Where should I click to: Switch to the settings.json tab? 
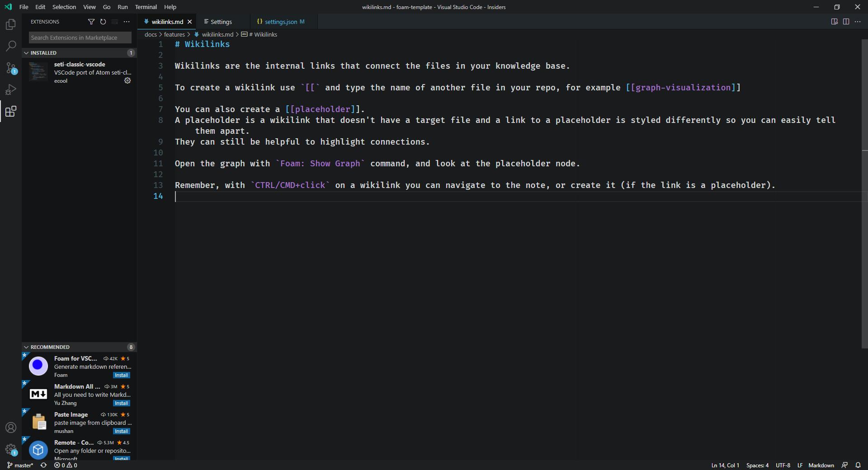coord(280,21)
